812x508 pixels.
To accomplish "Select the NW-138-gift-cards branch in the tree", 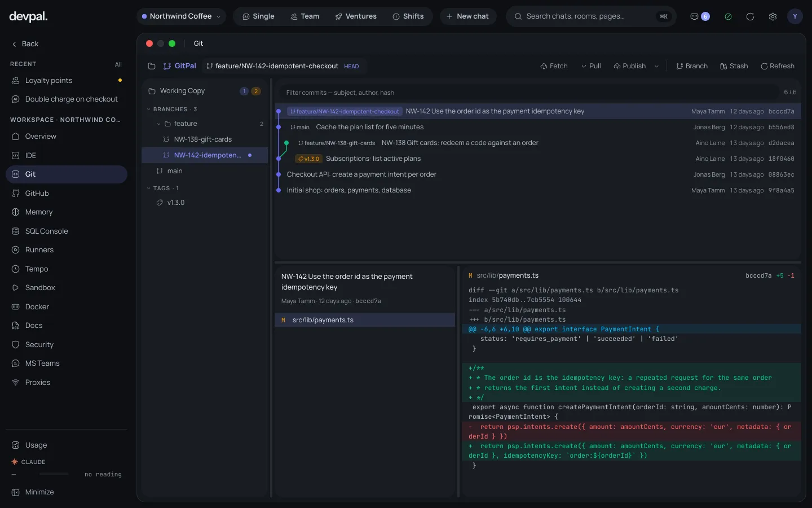I will pos(205,139).
